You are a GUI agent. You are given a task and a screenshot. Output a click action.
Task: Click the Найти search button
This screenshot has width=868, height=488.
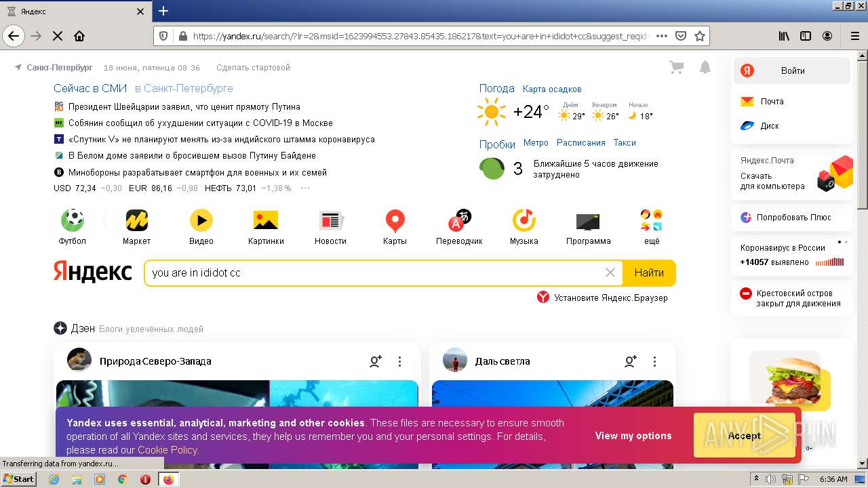click(x=649, y=272)
